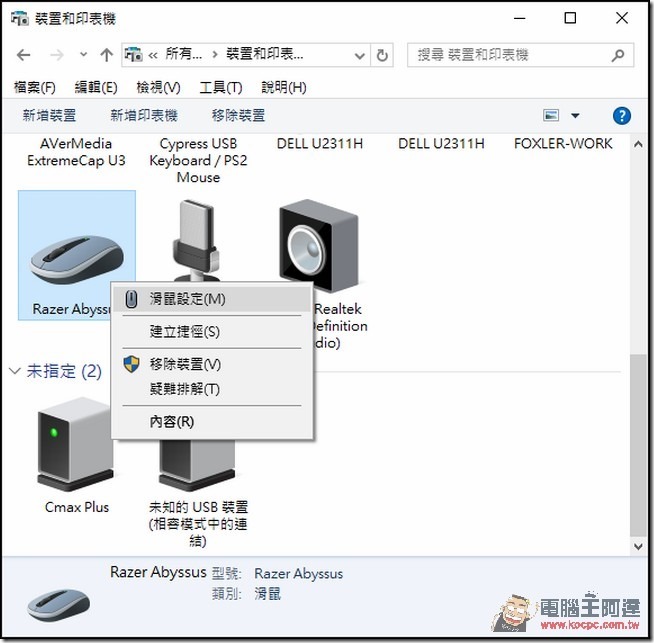Click the breadcrumb arrow after 所有...
Screen dimensions: 654x643
tap(214, 55)
